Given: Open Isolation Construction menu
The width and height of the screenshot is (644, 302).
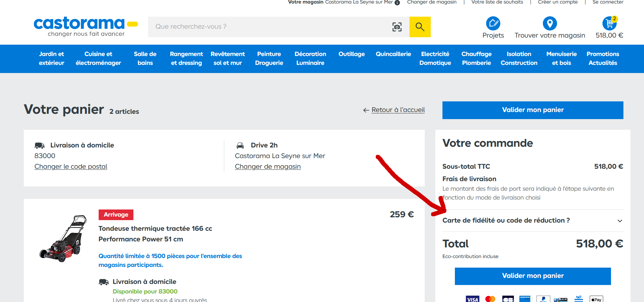Looking at the screenshot, I should (519, 58).
